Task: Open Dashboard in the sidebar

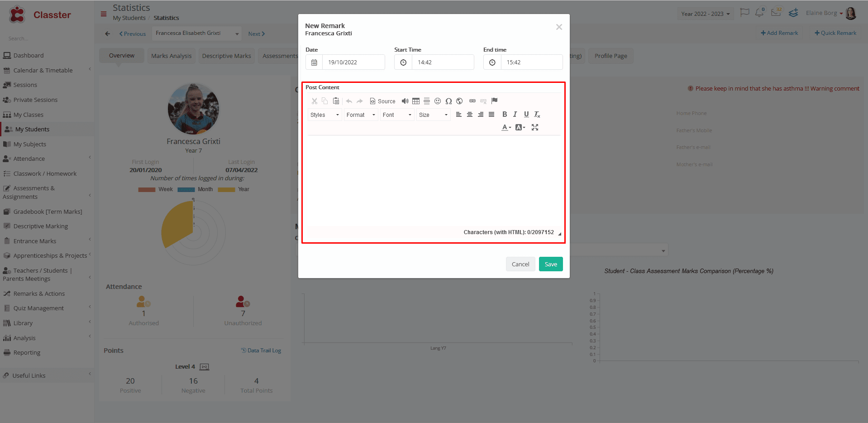Action: [29, 56]
